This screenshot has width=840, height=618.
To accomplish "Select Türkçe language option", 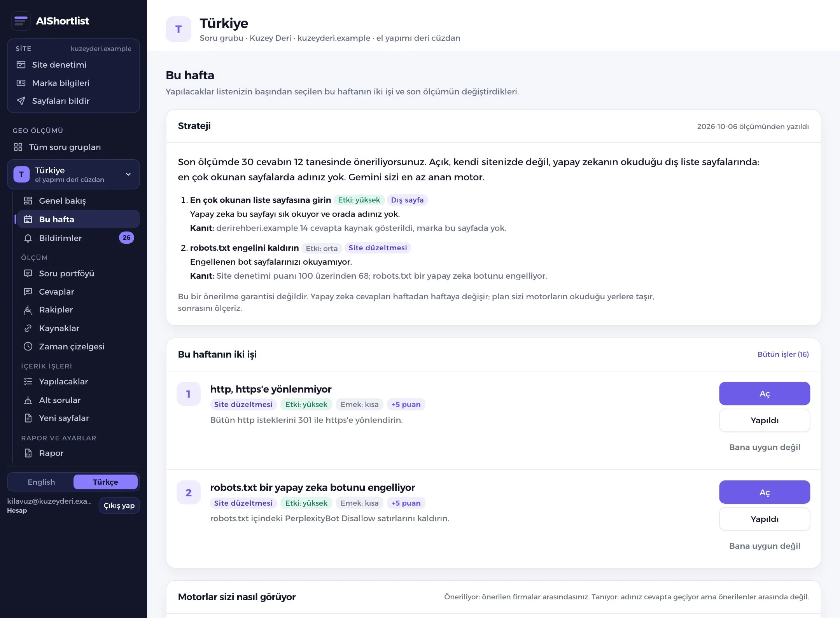I will [x=105, y=482].
